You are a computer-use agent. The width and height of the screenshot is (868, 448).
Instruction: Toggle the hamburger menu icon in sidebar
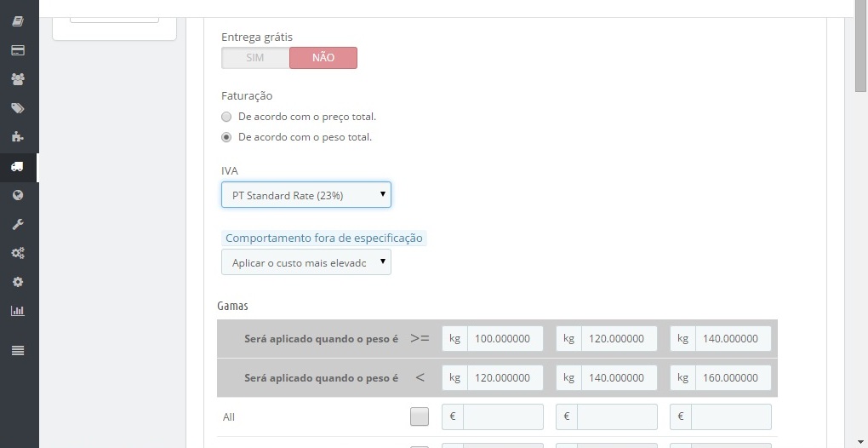pyautogui.click(x=18, y=351)
